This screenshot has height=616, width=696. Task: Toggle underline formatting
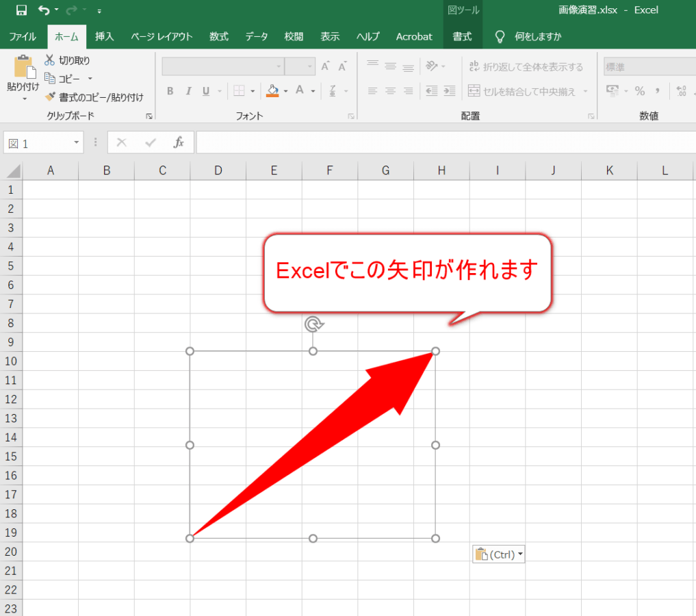[x=205, y=90]
